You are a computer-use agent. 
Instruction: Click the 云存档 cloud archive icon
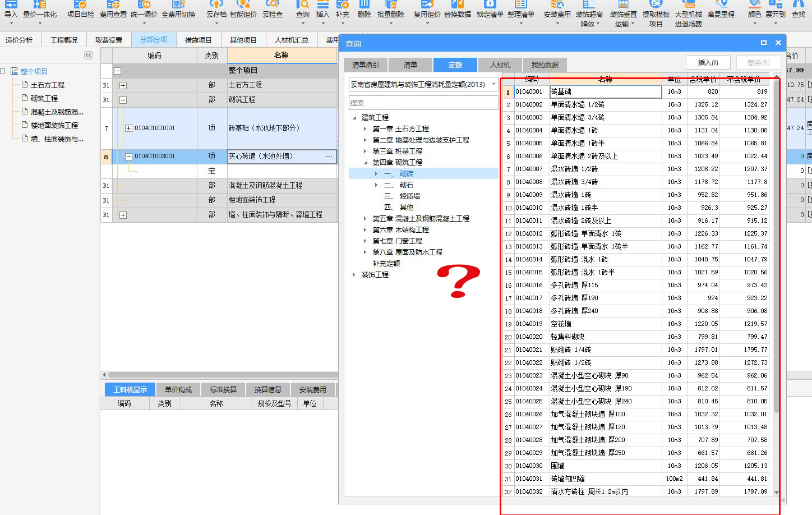(x=216, y=10)
